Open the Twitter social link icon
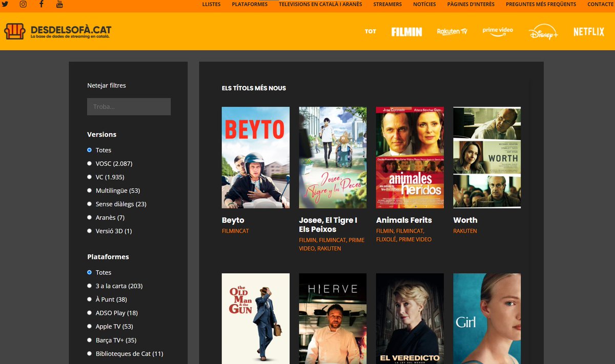The height and width of the screenshot is (364, 615). tap(5, 4)
